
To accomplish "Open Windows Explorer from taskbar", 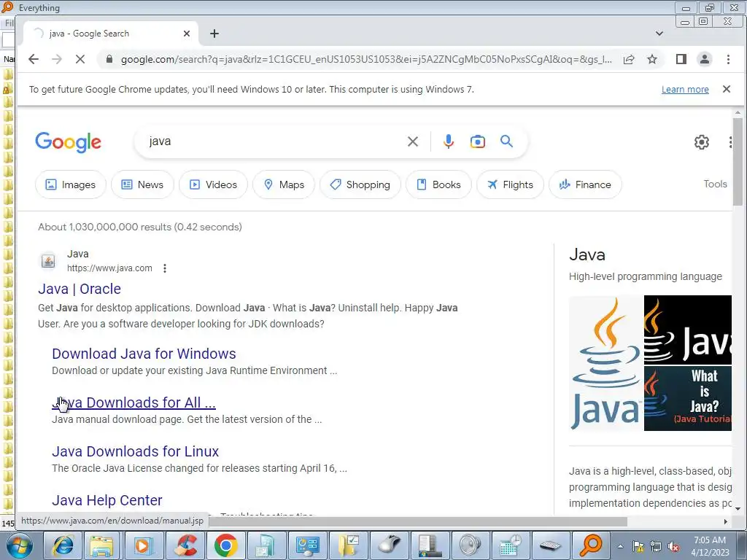I will click(101, 545).
